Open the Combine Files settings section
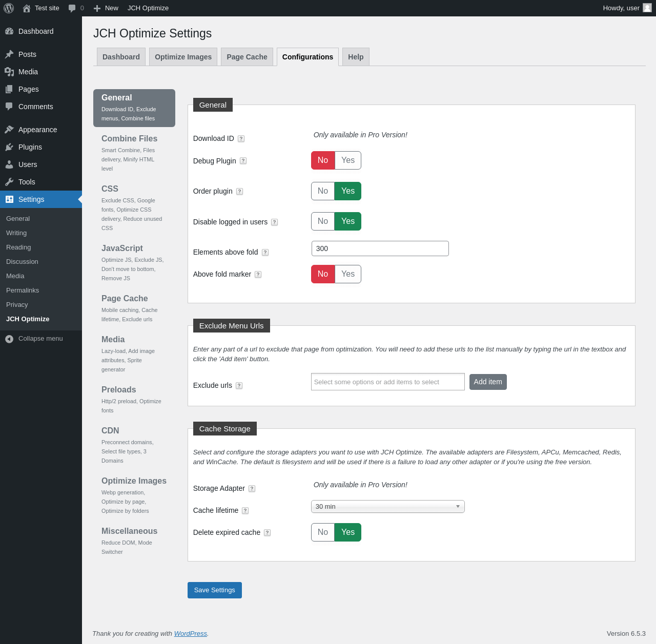 (x=134, y=153)
